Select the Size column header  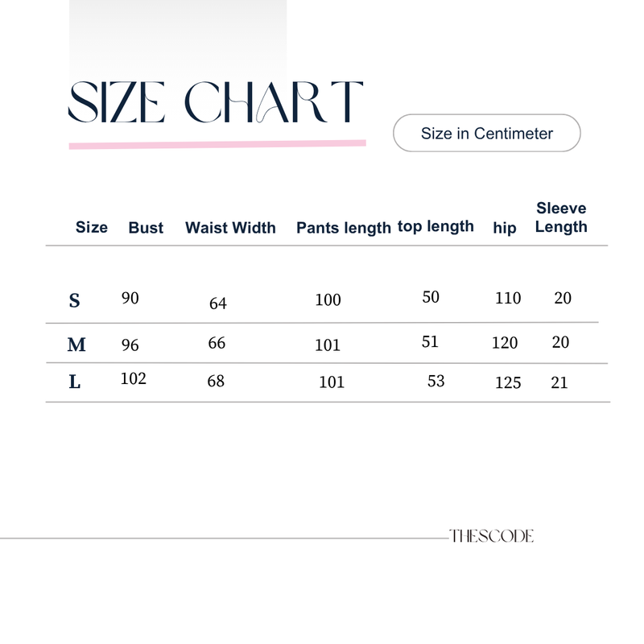pyautogui.click(x=92, y=227)
